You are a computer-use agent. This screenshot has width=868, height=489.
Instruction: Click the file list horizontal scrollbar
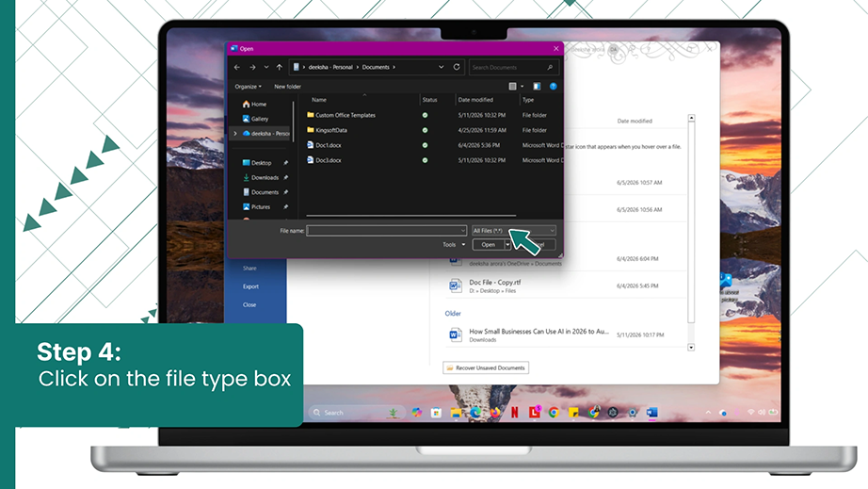point(410,216)
